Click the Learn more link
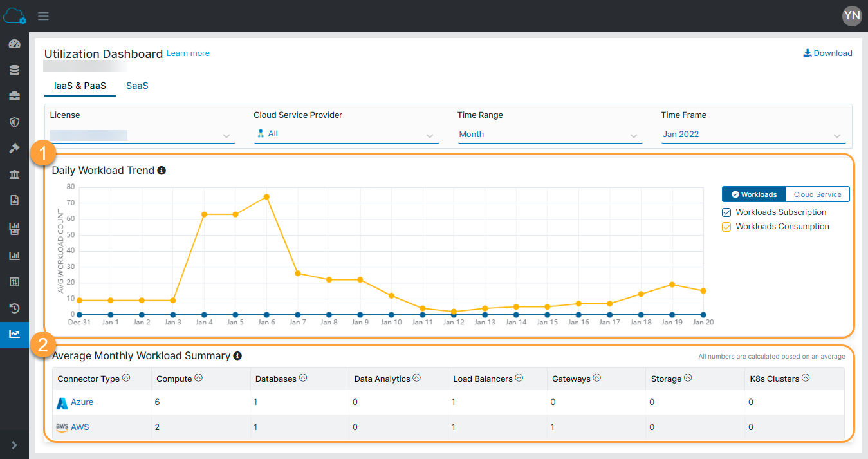The image size is (868, 459). pos(187,53)
